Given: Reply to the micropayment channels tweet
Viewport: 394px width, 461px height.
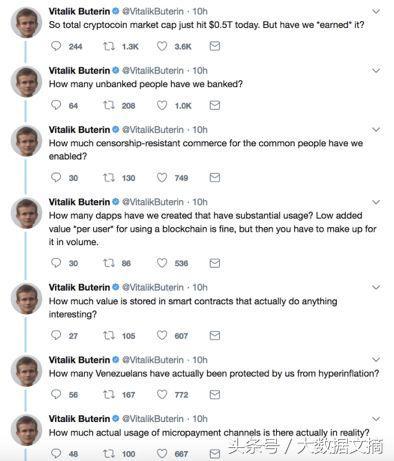Looking at the screenshot, I should coord(56,453).
